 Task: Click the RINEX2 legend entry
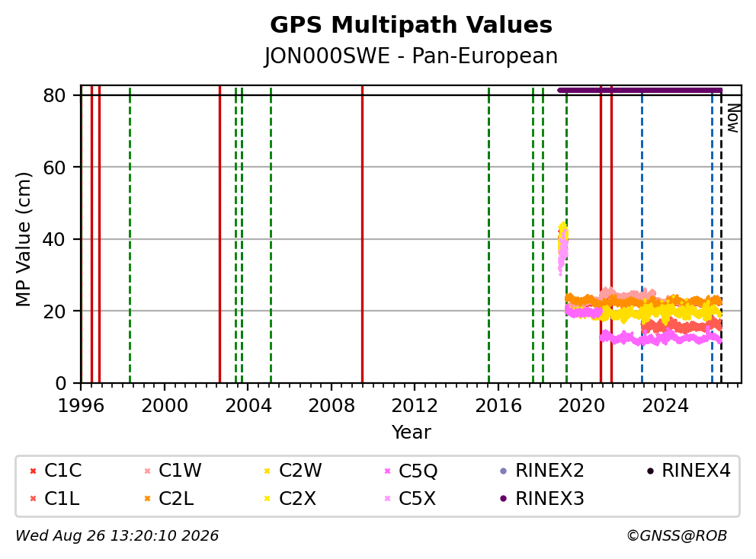pyautogui.click(x=543, y=471)
